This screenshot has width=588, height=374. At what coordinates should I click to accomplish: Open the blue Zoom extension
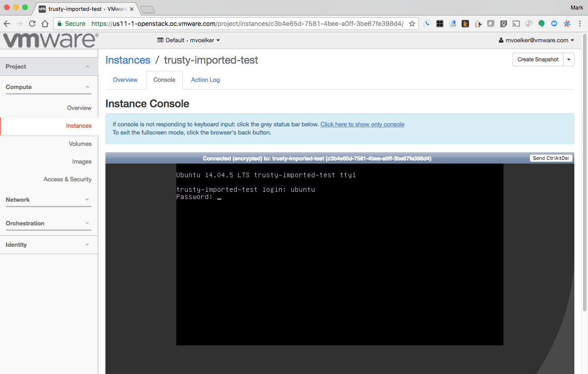554,24
